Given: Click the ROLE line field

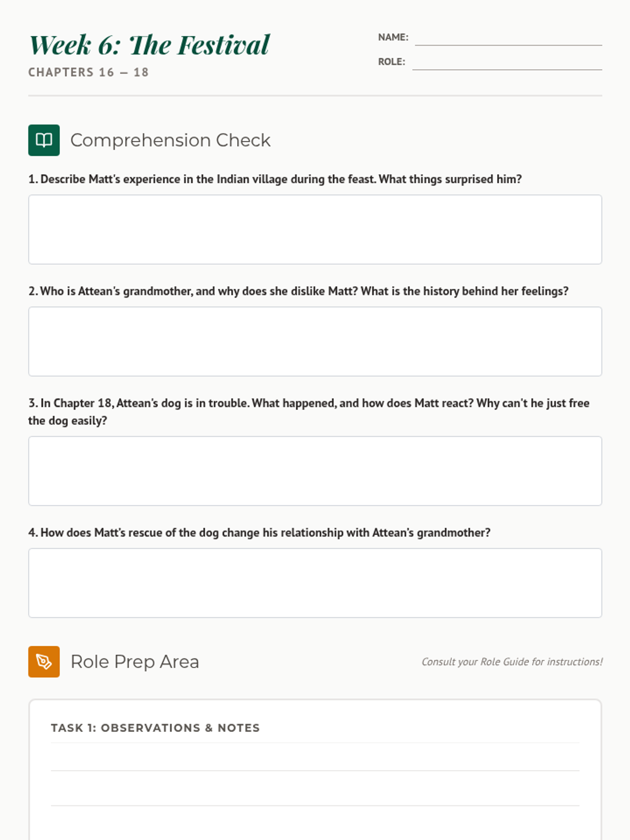Looking at the screenshot, I should click(x=507, y=62).
